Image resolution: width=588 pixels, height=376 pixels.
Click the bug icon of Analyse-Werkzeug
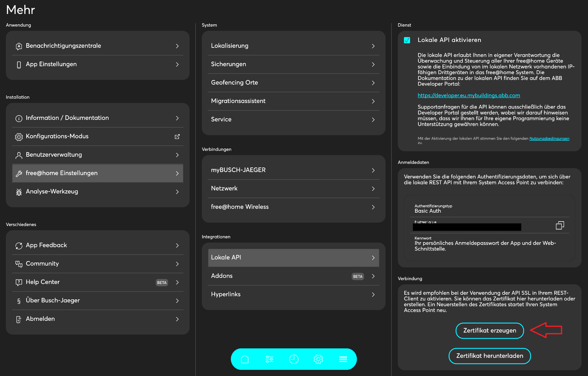coord(19,192)
